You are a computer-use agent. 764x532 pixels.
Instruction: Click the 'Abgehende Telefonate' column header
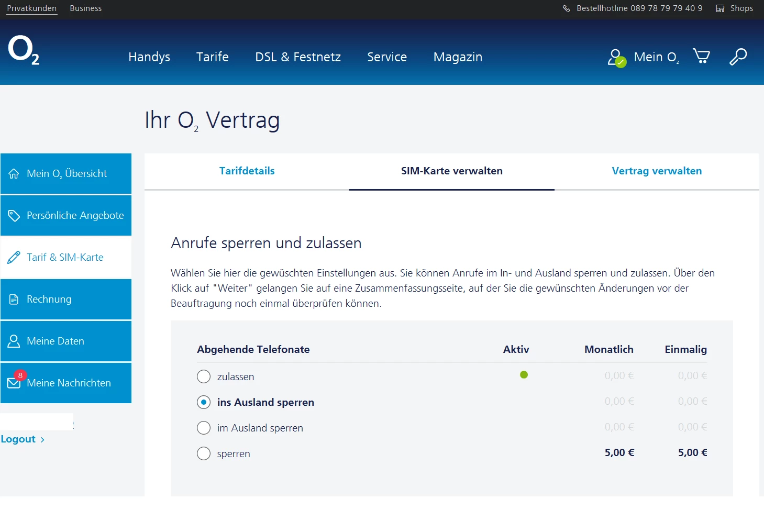pos(253,349)
